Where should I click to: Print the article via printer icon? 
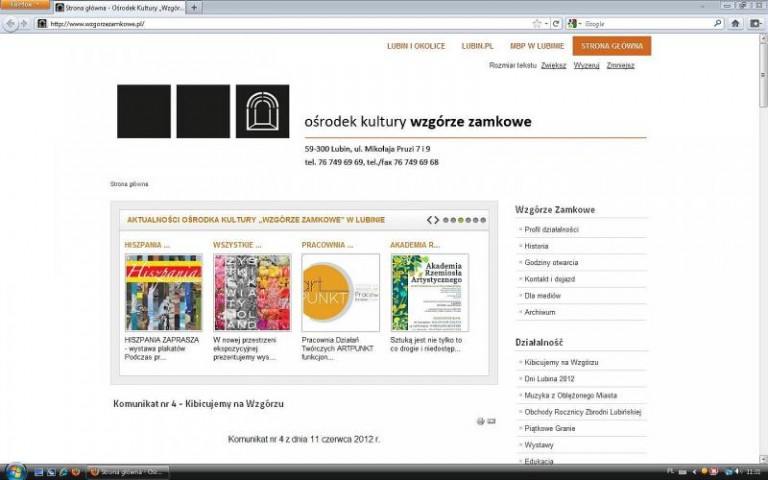480,421
